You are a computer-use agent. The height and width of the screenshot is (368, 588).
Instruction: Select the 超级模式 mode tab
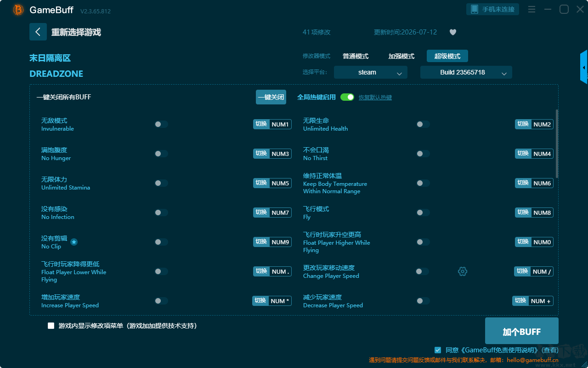[447, 56]
